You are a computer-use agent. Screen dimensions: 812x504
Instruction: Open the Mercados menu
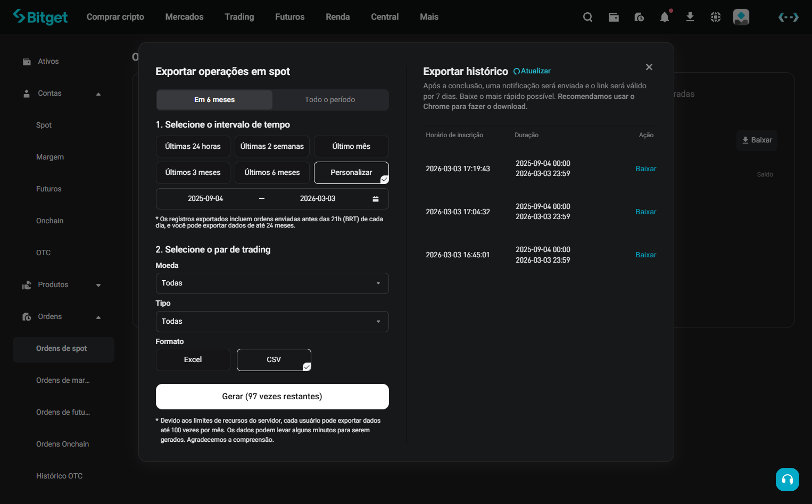[x=184, y=17]
